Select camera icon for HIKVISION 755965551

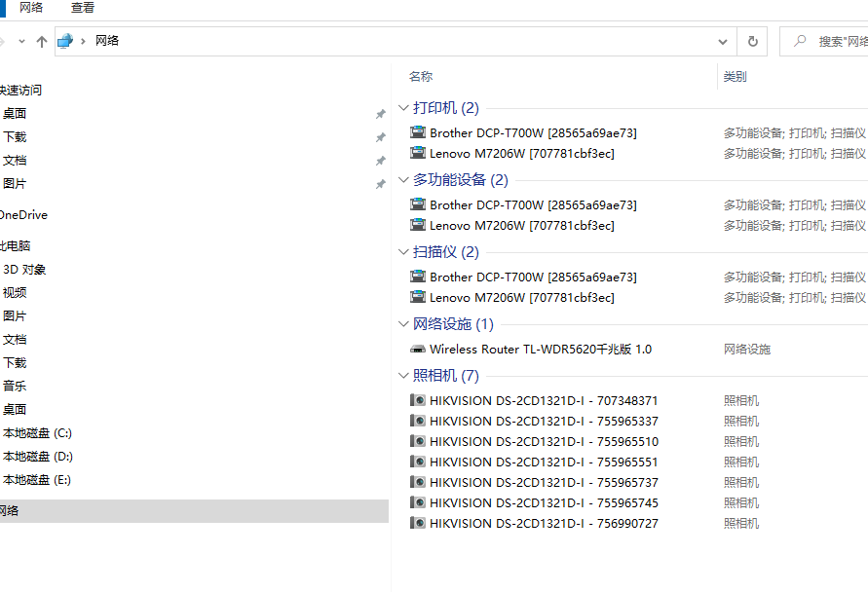[x=418, y=462]
